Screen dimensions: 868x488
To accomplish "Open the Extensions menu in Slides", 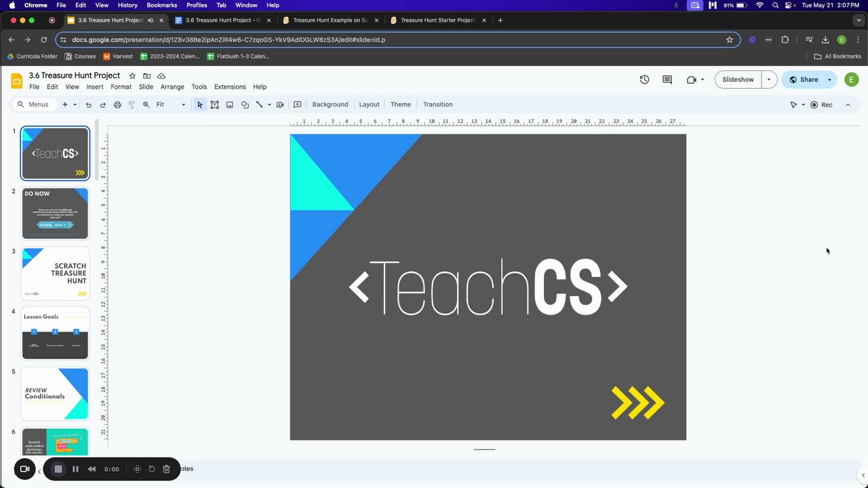I will pos(230,87).
